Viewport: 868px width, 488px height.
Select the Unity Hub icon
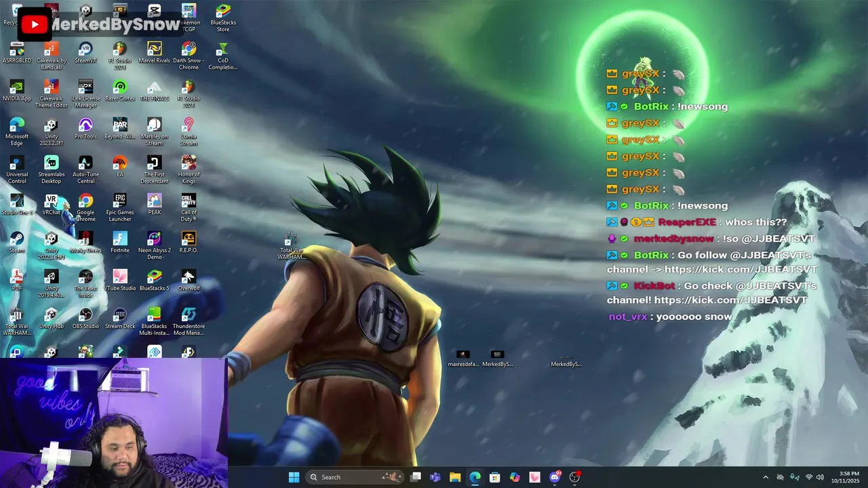pos(51,319)
